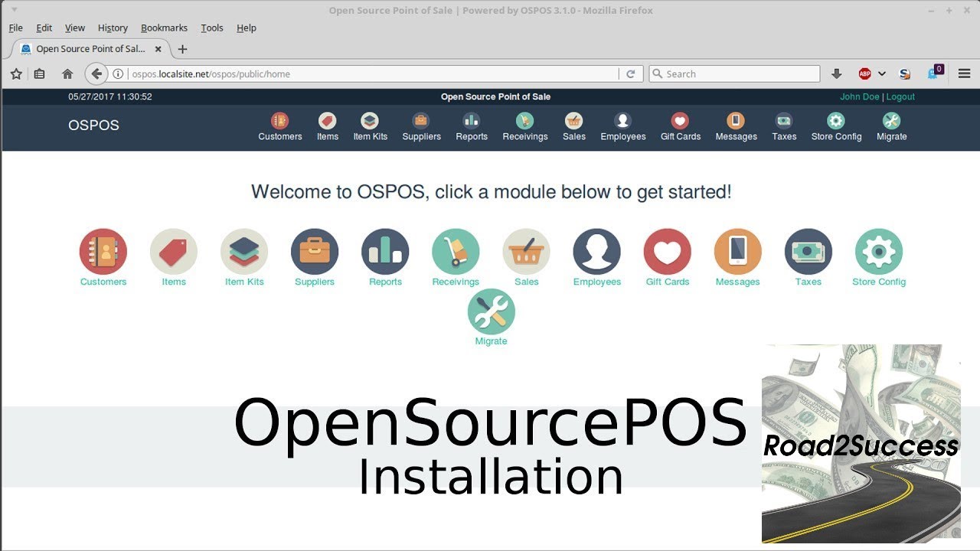Click Sales in top navigation bar
This screenshot has width=980, height=551.
(x=573, y=127)
